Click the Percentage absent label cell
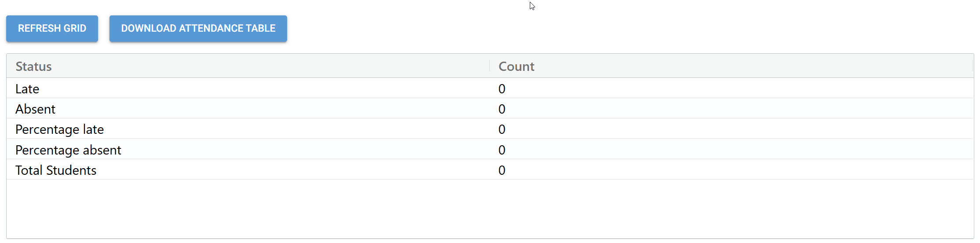Image resolution: width=980 pixels, height=243 pixels. 68,150
